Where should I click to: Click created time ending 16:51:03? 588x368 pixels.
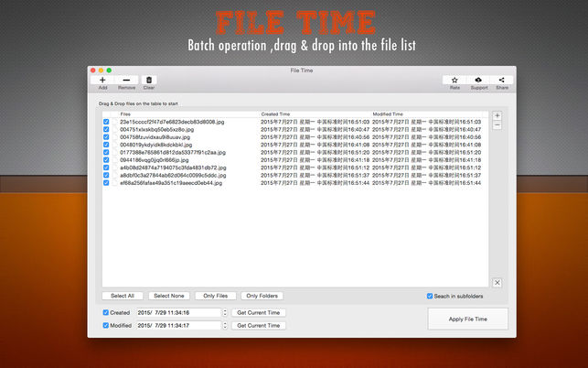[315, 122]
